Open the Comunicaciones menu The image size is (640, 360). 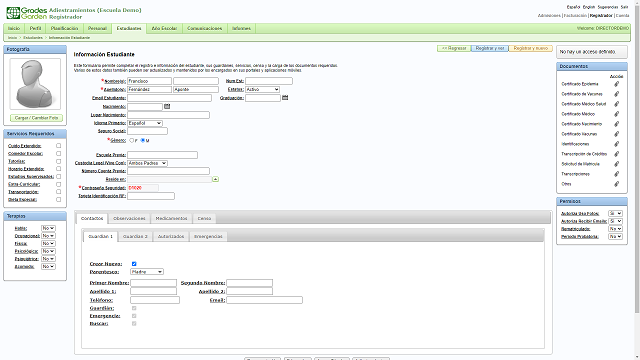(x=204, y=29)
